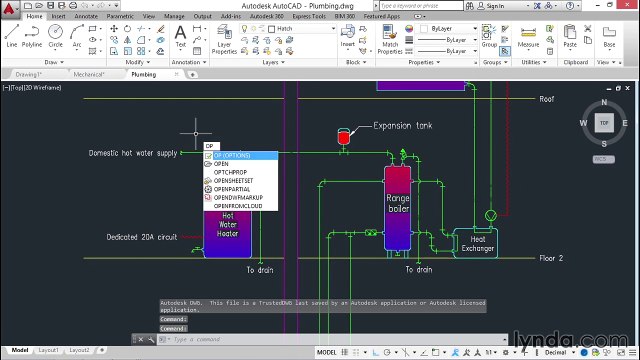Image resolution: width=640 pixels, height=360 pixels.
Task: Click the Hatch layer color square
Action: (x=272, y=29)
